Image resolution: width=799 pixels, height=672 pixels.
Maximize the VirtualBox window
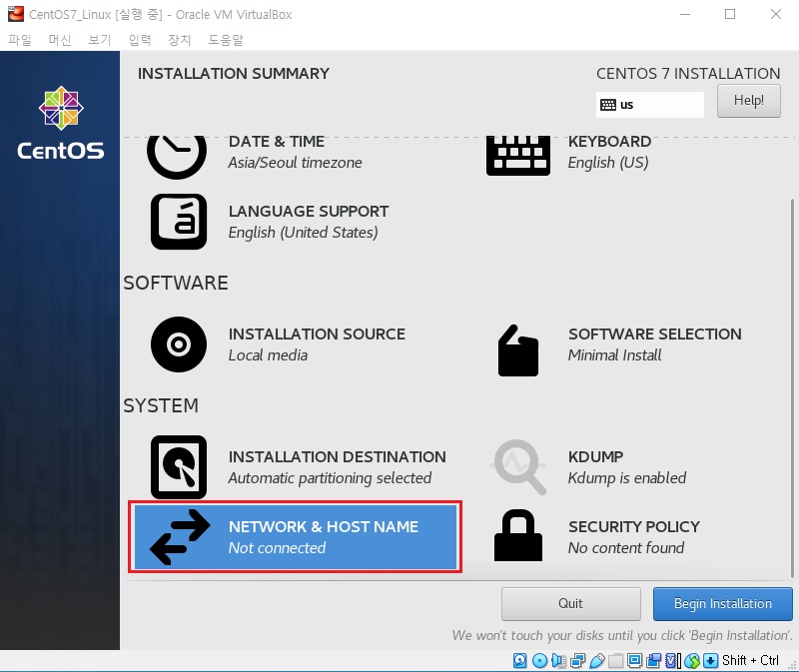point(730,14)
